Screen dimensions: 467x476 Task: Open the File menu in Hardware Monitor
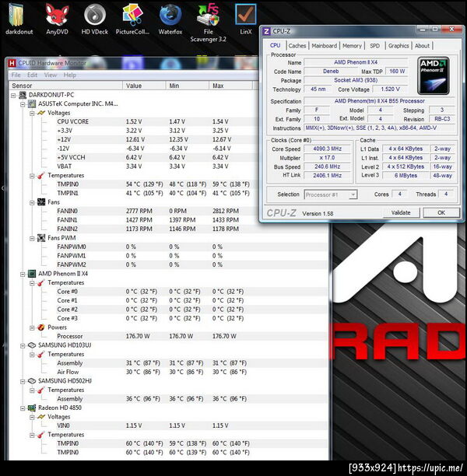[16, 75]
